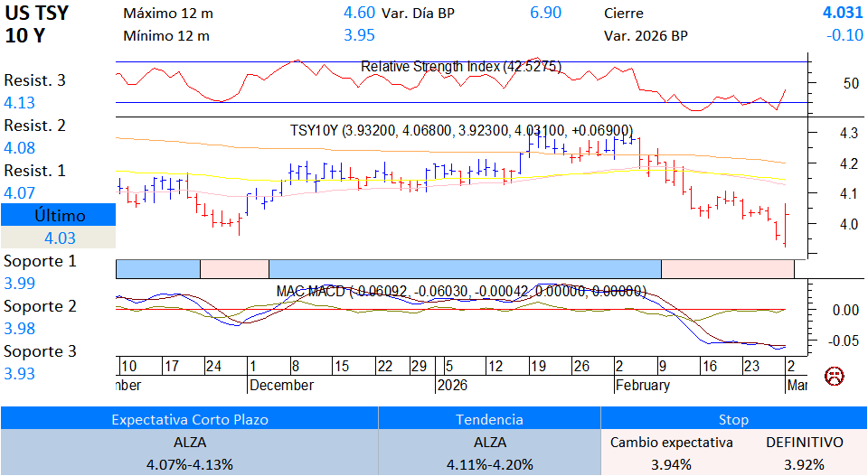Click the DEFINITIVO stop label

[804, 443]
